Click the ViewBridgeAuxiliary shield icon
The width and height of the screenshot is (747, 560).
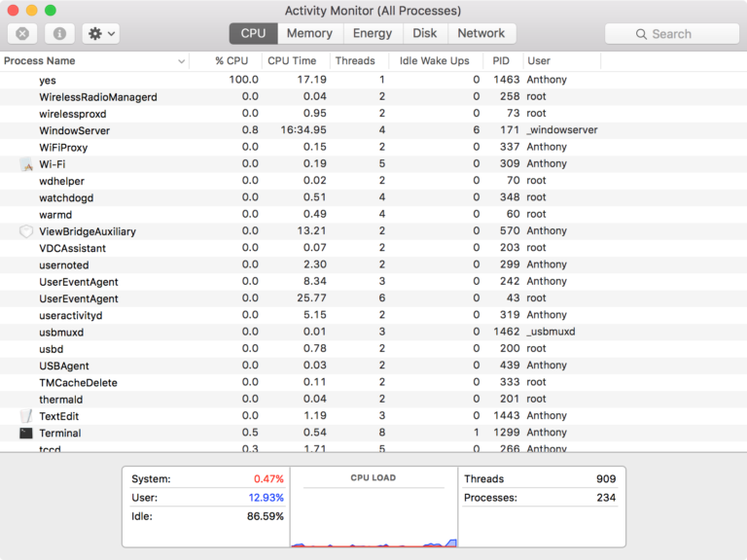(26, 231)
